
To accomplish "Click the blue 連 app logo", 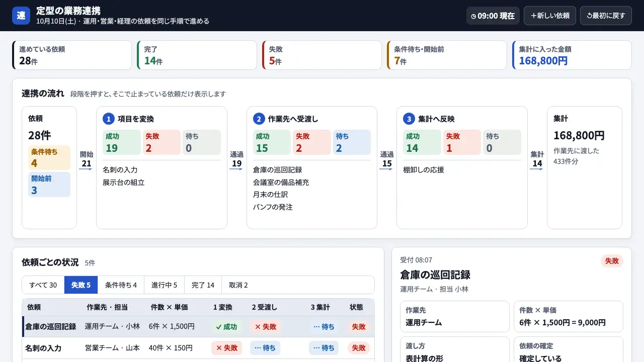I will [21, 16].
